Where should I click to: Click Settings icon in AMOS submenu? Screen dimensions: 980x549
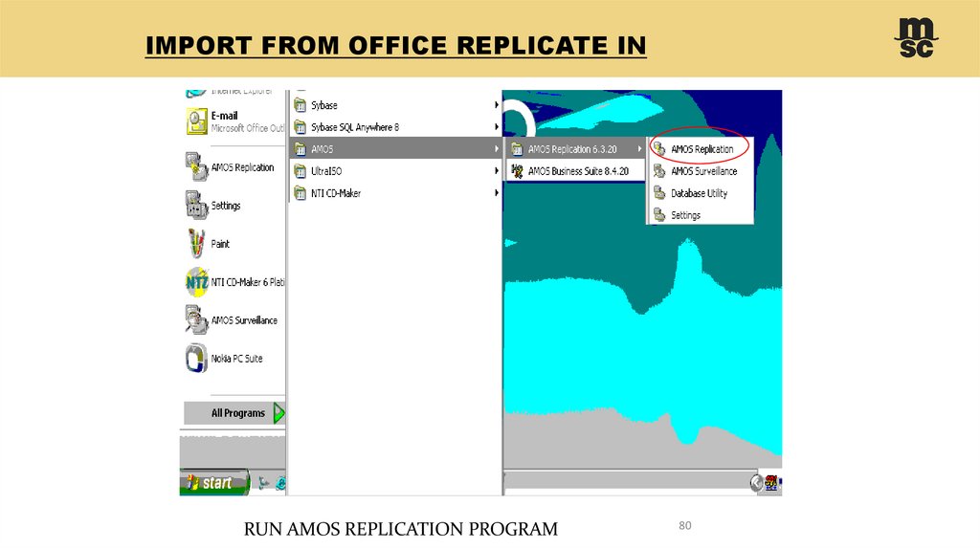click(659, 215)
